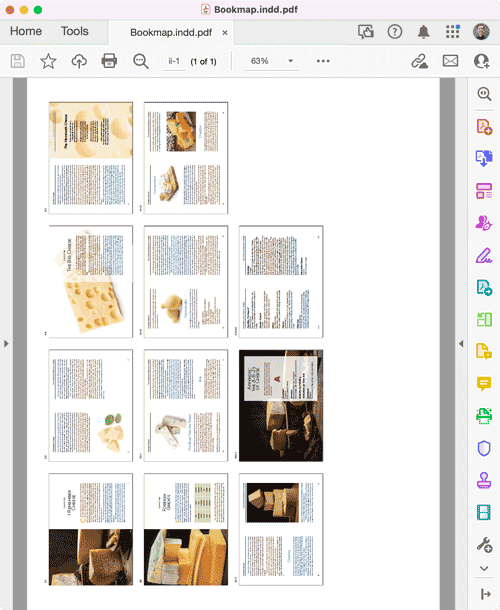Click the dark Appendix cheese page thumbnail

point(281,405)
